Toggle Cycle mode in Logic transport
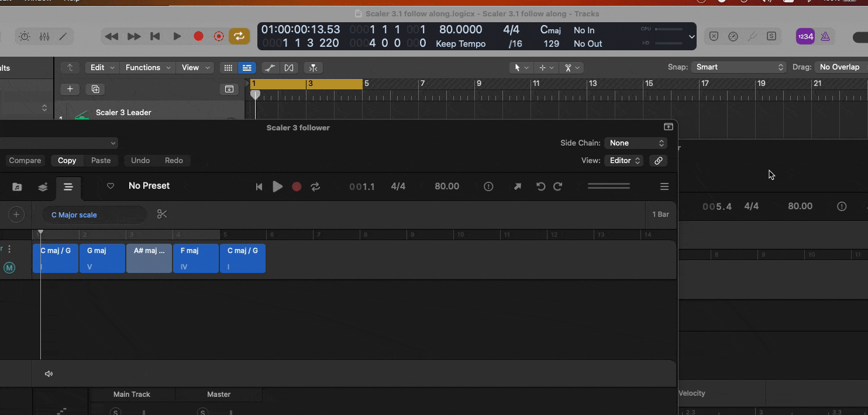This screenshot has width=868, height=415. (x=239, y=36)
